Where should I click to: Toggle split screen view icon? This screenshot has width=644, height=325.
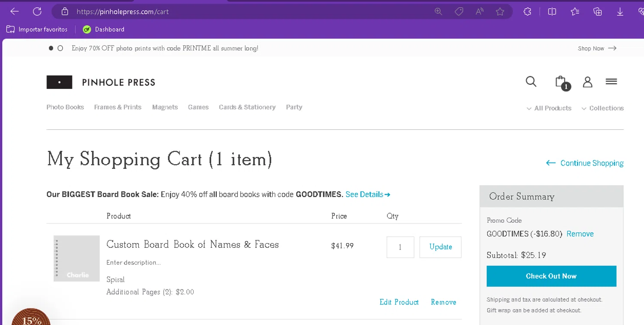point(552,12)
